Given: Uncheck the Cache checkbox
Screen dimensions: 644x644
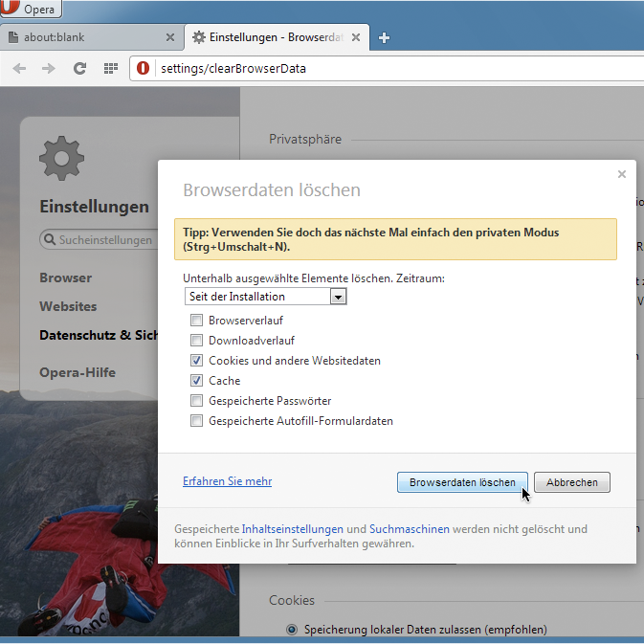Looking at the screenshot, I should [196, 380].
